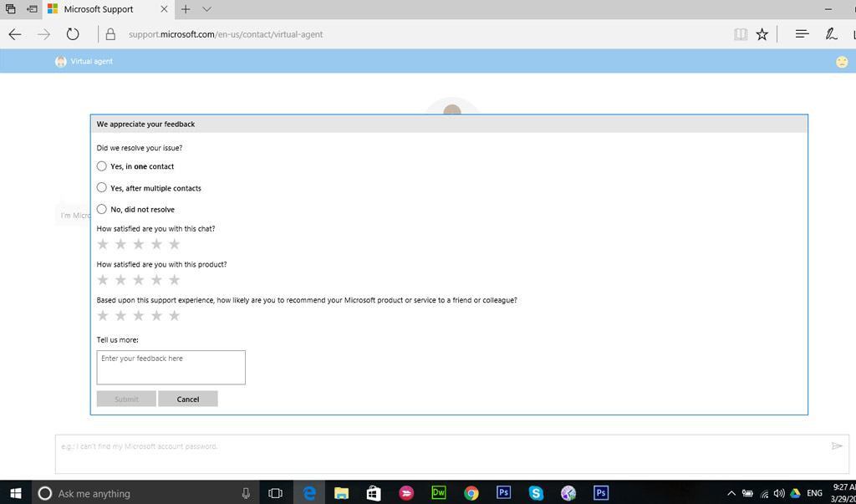Click the grayed Submit button

tap(126, 399)
